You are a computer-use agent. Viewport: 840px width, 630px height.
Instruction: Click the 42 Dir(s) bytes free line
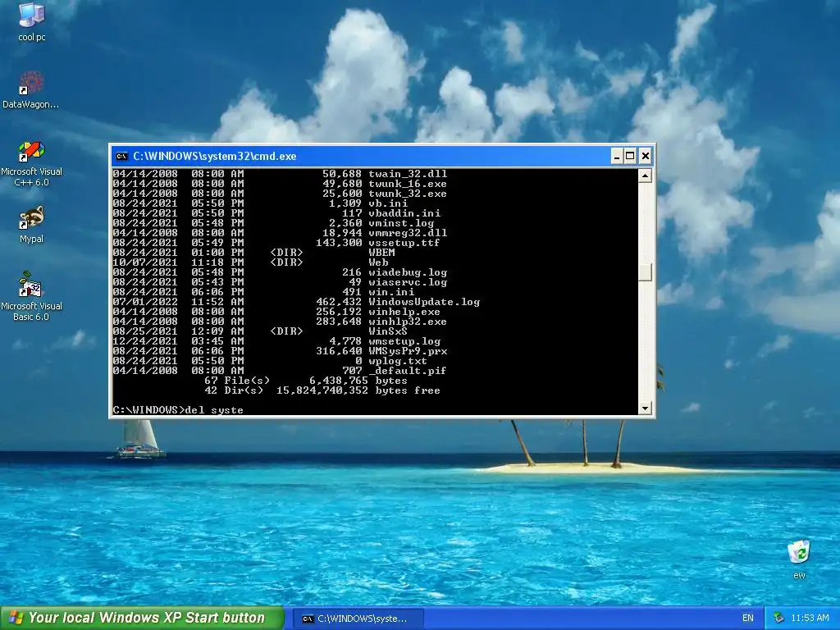click(x=322, y=390)
